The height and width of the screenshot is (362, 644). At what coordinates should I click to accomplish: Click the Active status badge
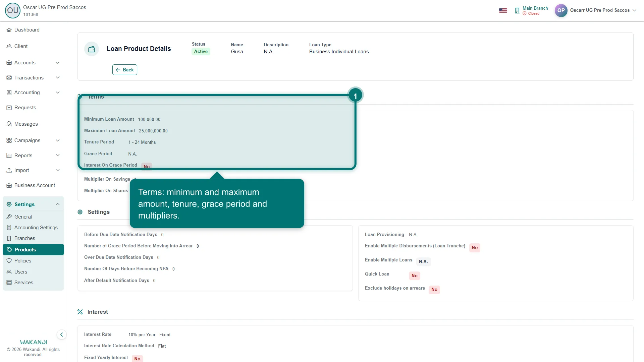[x=201, y=52]
